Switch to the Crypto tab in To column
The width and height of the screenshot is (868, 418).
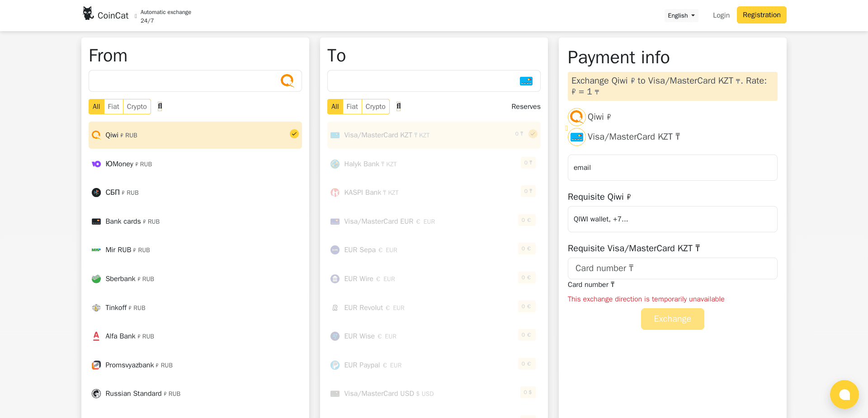[376, 107]
